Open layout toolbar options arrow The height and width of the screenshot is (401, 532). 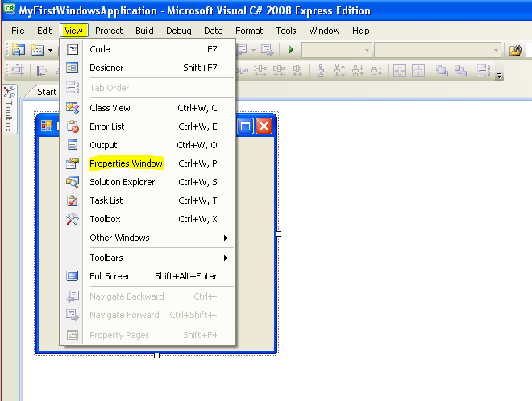[499, 76]
